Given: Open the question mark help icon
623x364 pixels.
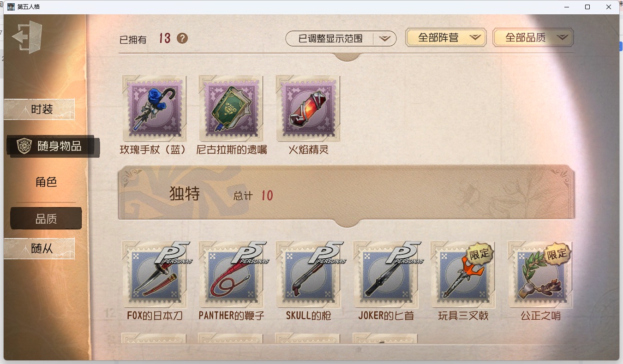Looking at the screenshot, I should coord(182,38).
